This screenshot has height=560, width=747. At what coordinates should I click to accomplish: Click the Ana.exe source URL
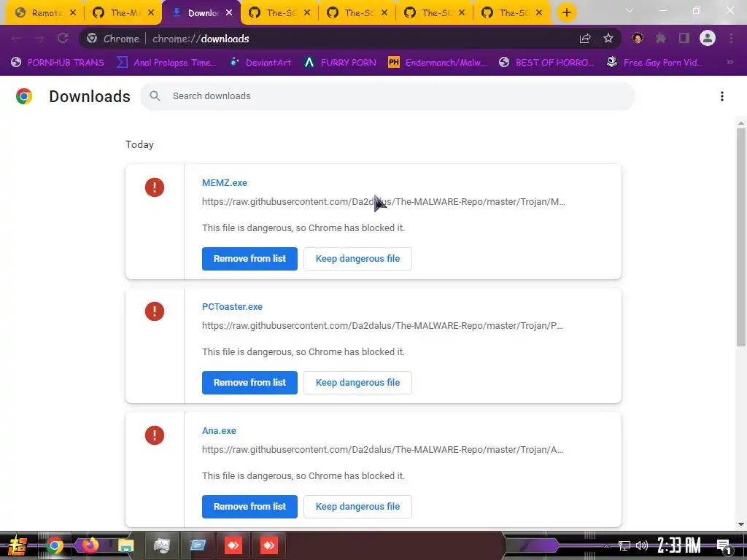(x=382, y=449)
